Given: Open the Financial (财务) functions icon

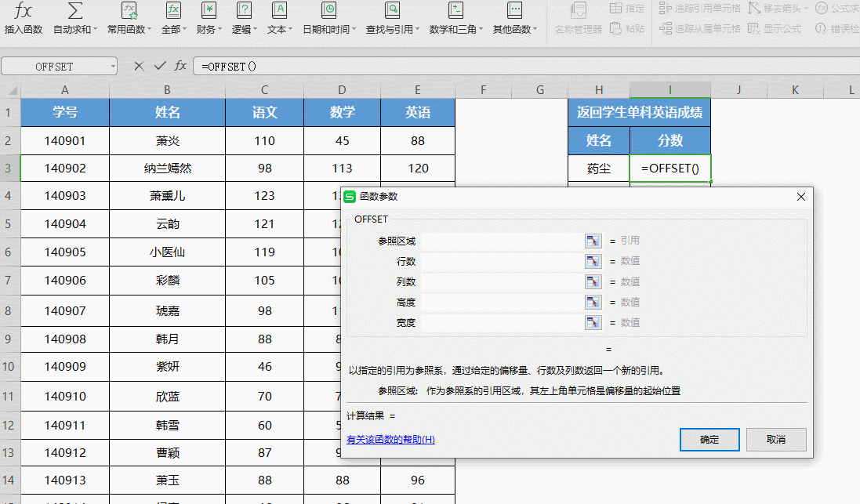Looking at the screenshot, I should (x=209, y=11).
